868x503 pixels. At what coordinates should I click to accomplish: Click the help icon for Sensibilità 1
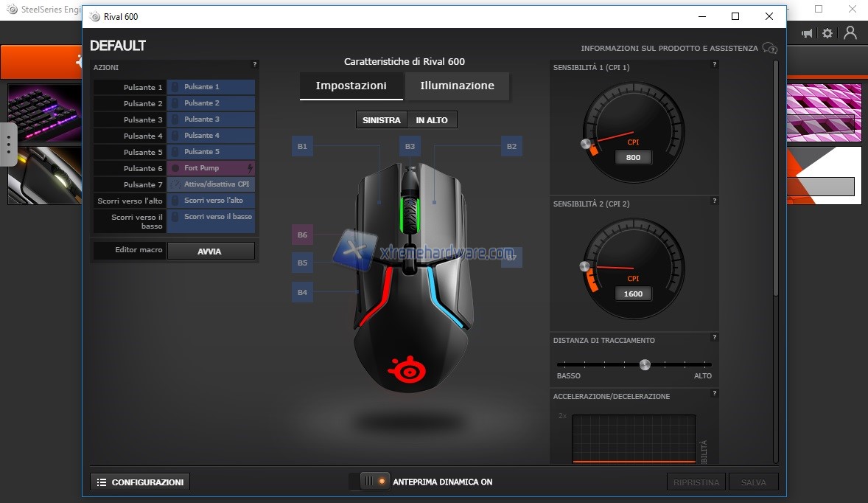(714, 65)
